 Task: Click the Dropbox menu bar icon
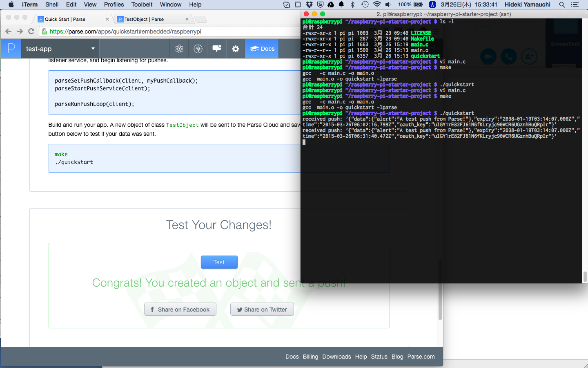(309, 4)
